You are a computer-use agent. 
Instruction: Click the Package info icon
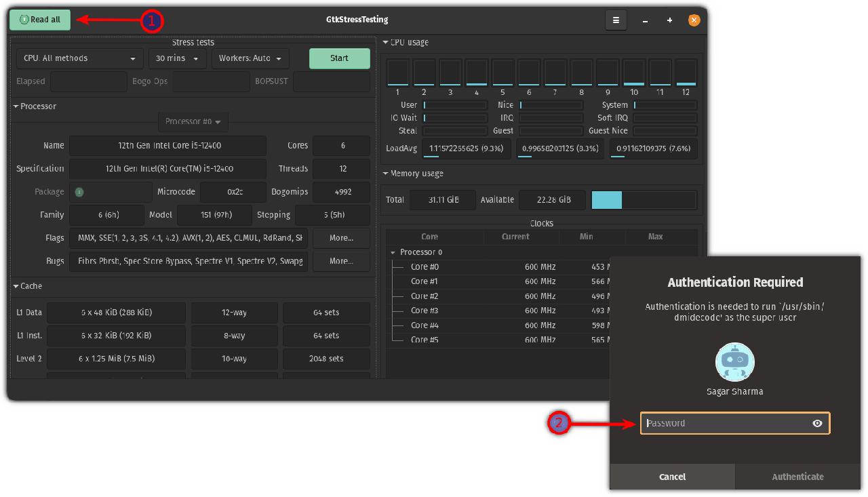pos(79,192)
